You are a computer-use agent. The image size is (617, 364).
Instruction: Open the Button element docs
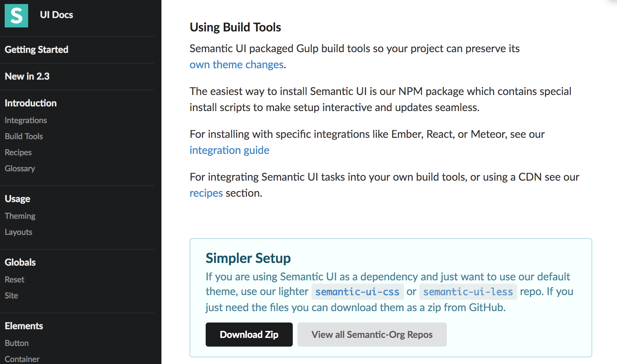tap(16, 343)
